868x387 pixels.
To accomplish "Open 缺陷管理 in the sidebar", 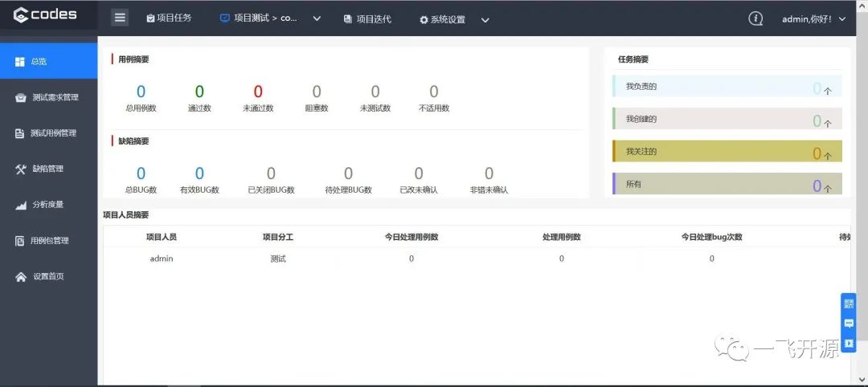I will (x=49, y=169).
